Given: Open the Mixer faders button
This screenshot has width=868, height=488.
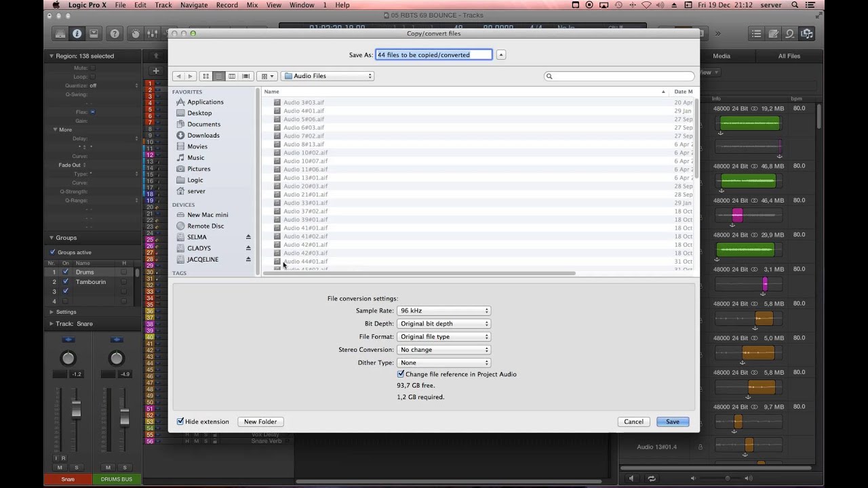Looking at the screenshot, I should [x=152, y=33].
